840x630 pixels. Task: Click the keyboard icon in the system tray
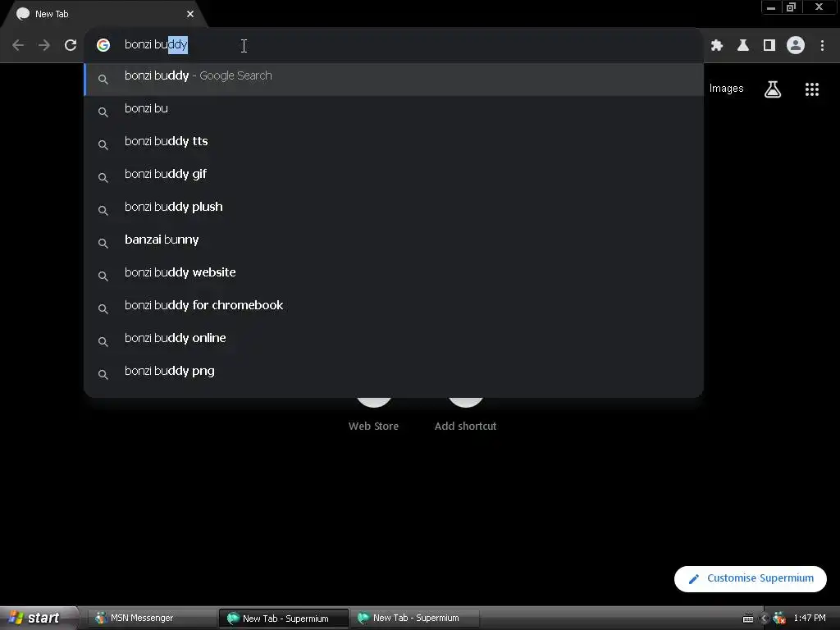748,619
